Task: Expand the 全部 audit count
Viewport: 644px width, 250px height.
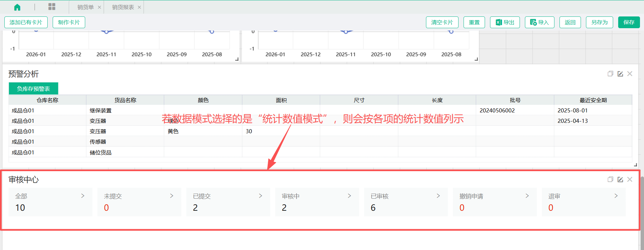Action: (x=83, y=196)
